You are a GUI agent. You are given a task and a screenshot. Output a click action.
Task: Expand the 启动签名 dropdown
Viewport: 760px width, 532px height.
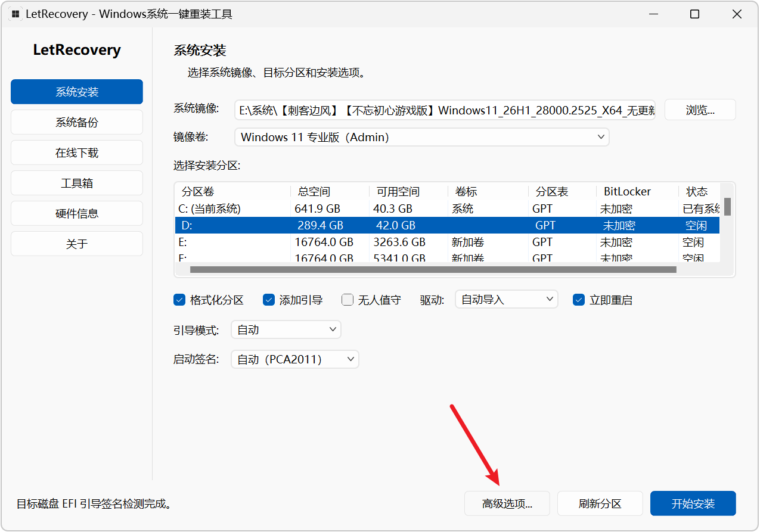pyautogui.click(x=295, y=359)
